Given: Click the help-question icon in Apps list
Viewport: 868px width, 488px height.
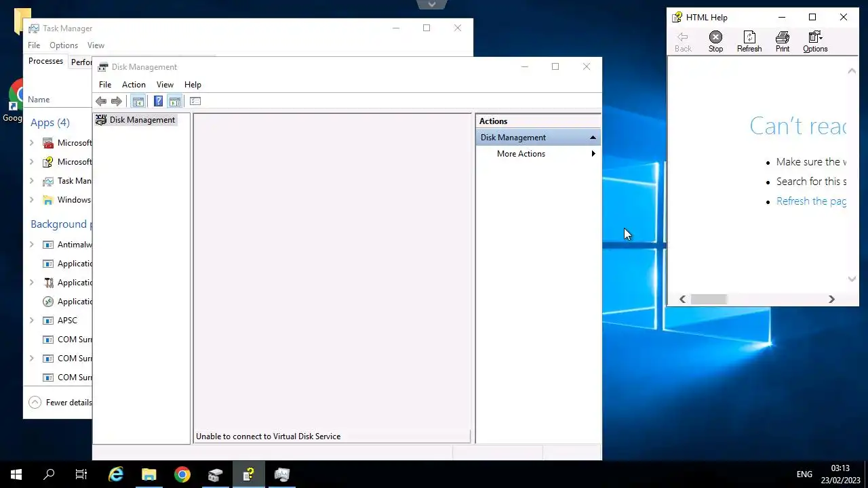Looking at the screenshot, I should pos(48,162).
